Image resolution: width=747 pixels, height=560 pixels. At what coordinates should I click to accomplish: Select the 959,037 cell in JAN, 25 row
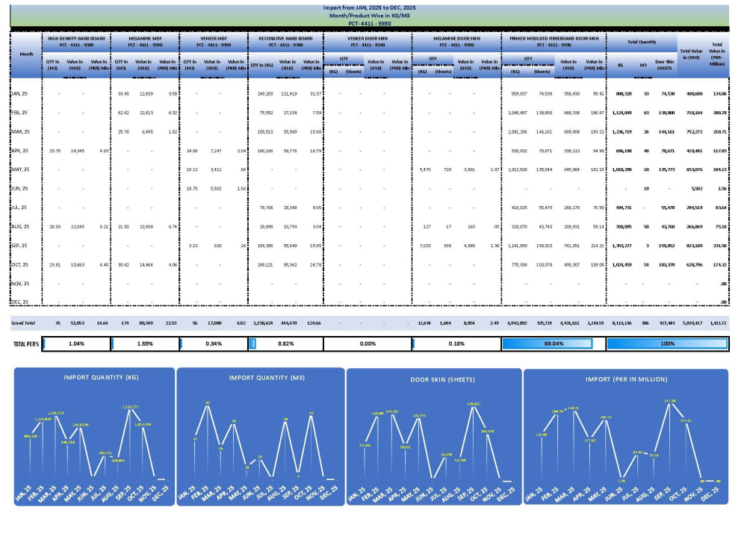(519, 94)
